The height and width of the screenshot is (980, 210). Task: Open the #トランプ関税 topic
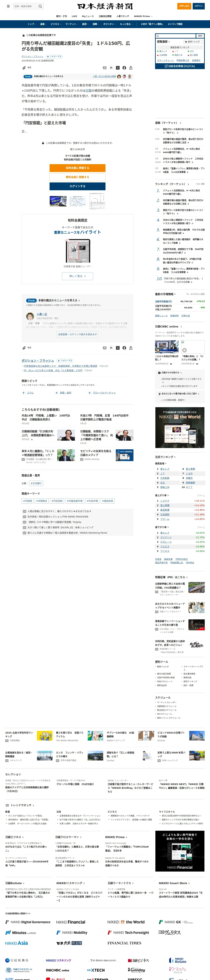(175, 24)
